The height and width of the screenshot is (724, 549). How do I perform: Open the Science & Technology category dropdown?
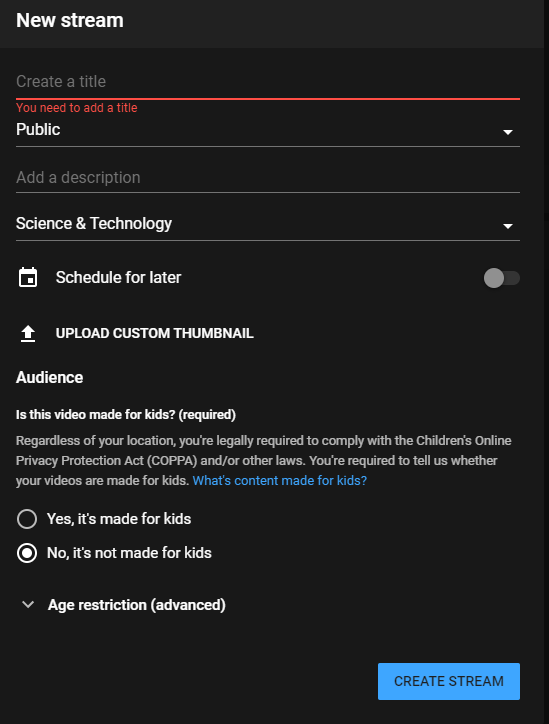pos(268,224)
